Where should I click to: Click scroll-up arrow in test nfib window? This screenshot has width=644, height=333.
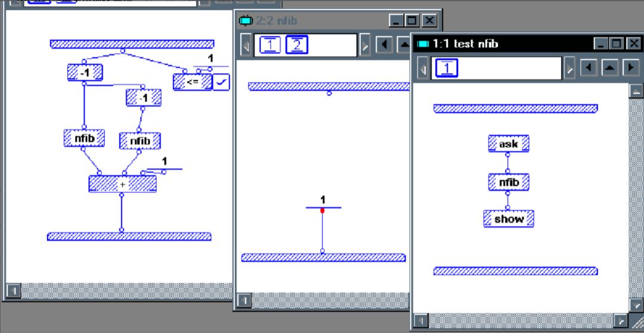636,91
